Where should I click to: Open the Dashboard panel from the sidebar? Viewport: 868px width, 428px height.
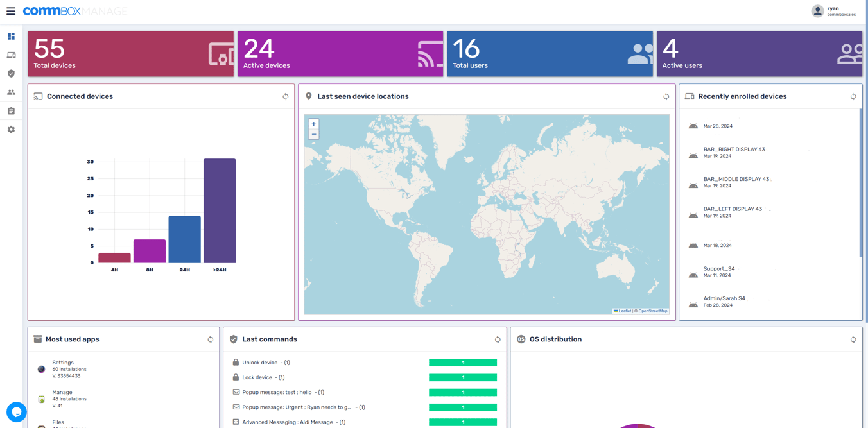coord(10,36)
